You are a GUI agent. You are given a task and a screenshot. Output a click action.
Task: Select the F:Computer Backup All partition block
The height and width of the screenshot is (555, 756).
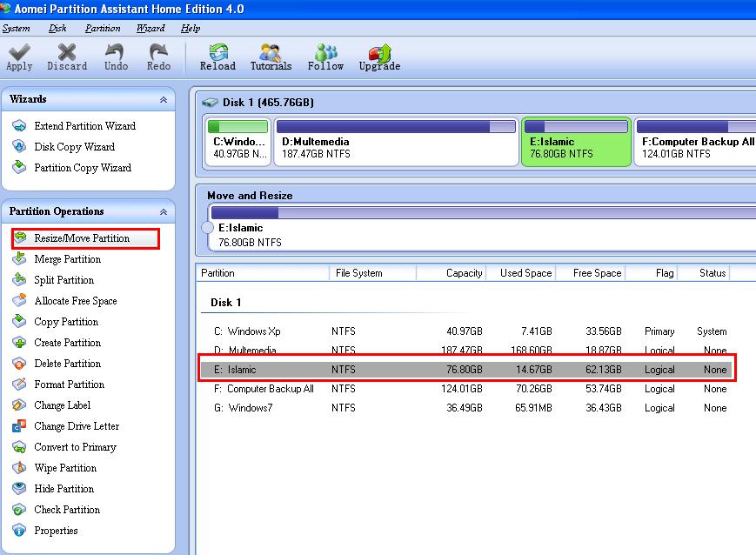pyautogui.click(x=695, y=142)
